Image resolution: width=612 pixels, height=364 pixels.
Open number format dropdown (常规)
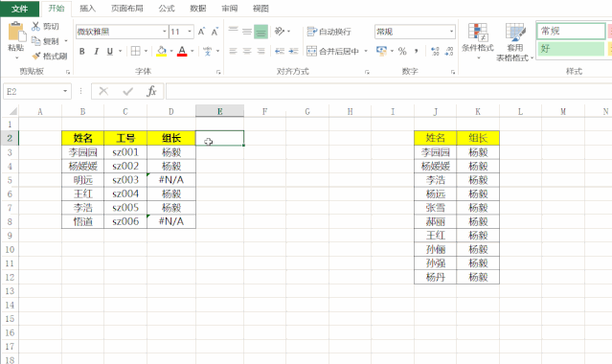click(x=452, y=32)
